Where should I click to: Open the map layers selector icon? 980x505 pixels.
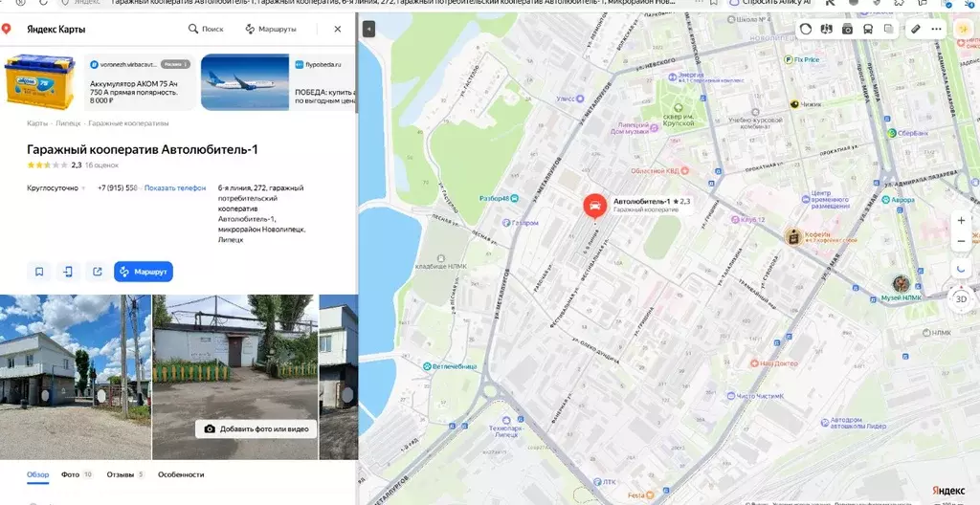click(x=889, y=29)
